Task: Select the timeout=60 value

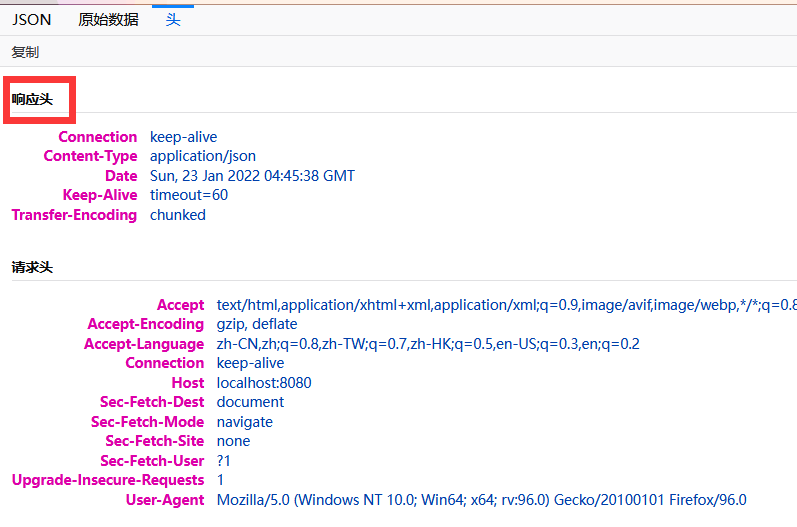Action: click(x=189, y=195)
